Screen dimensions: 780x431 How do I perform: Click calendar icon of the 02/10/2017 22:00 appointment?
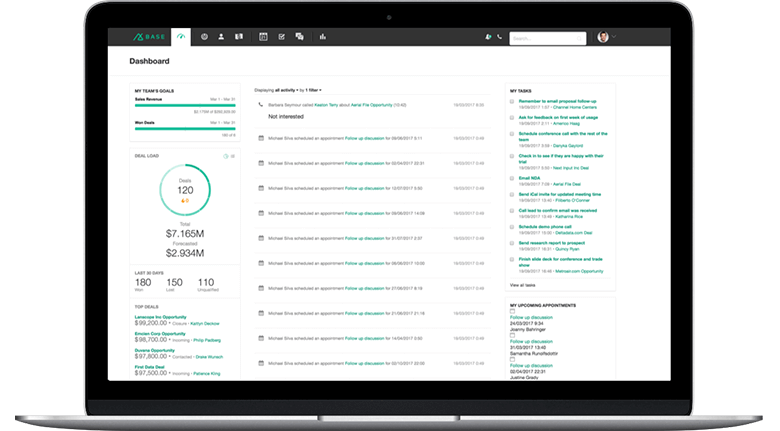261,363
